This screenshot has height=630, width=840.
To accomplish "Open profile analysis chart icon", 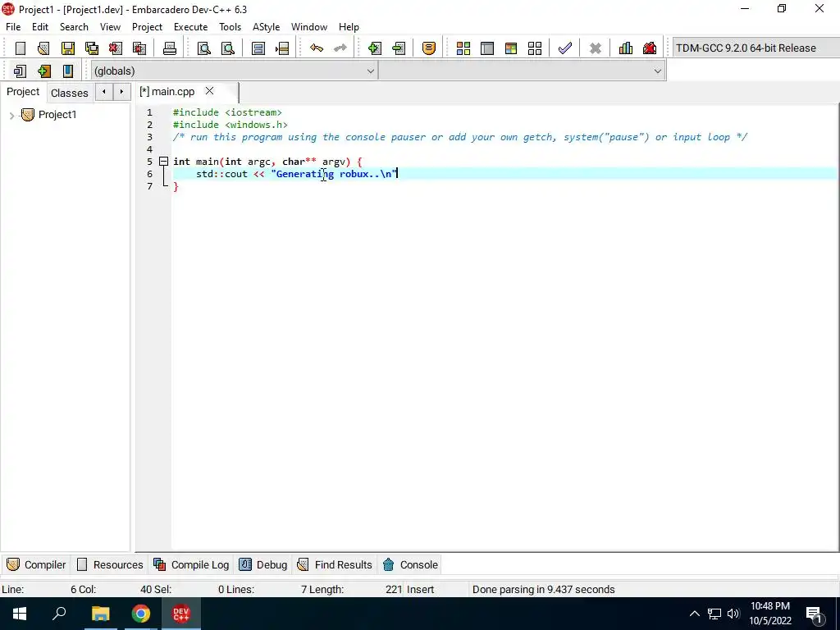I will [x=626, y=48].
